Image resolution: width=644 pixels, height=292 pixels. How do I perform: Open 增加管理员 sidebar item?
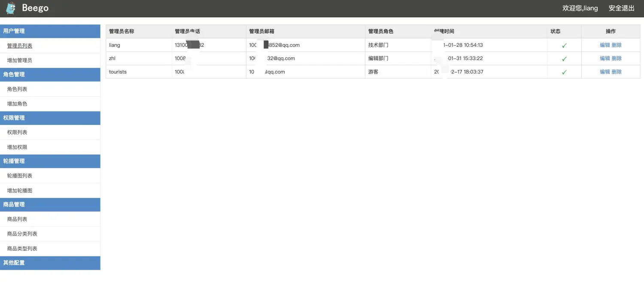tap(20, 61)
